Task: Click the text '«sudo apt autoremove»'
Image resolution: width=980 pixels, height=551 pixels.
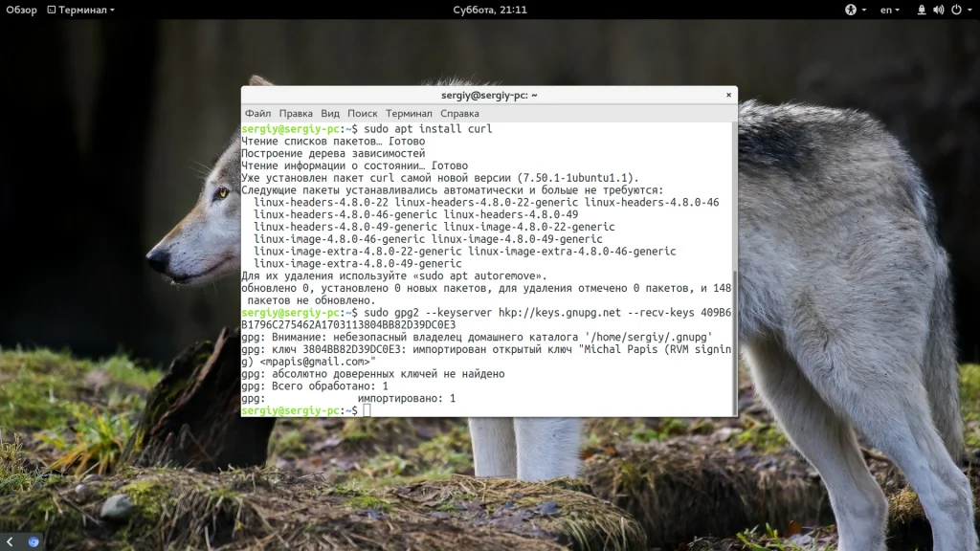Action: pos(480,275)
